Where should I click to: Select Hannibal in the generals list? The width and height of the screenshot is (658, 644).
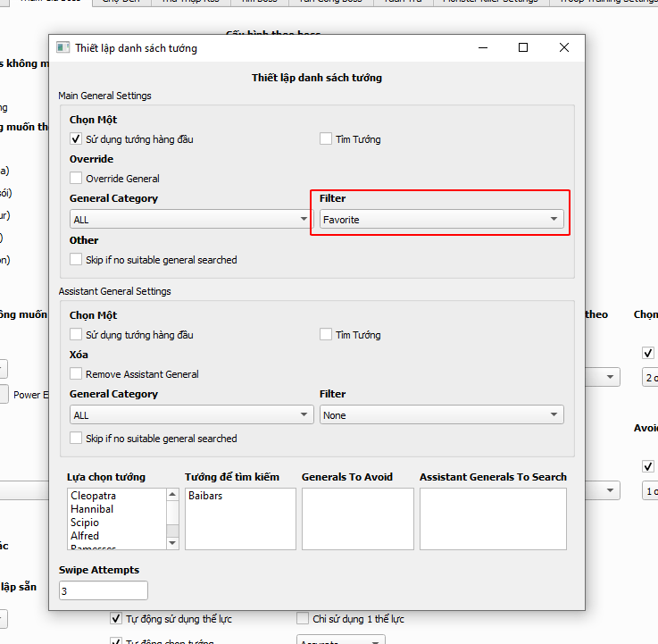92,509
